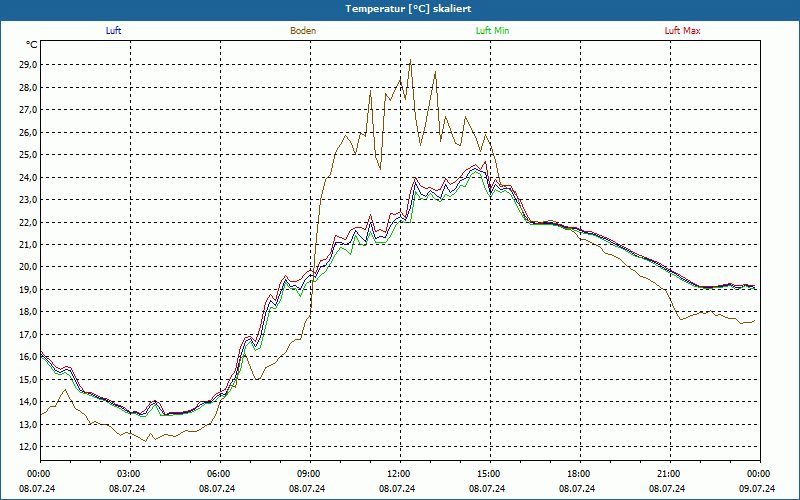800x500 pixels.
Task: Click the 29,0 y-axis value
Action: tap(29, 65)
